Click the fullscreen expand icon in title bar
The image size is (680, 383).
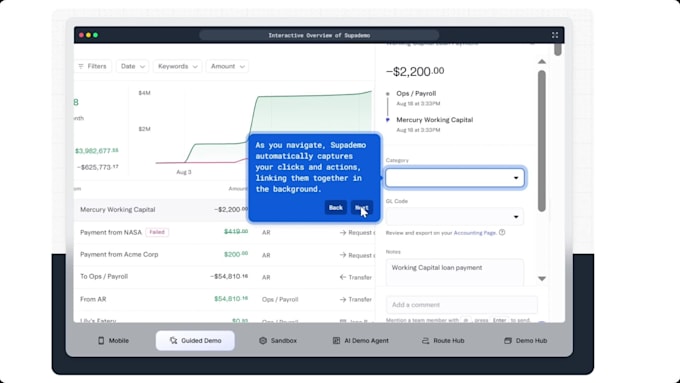point(555,35)
